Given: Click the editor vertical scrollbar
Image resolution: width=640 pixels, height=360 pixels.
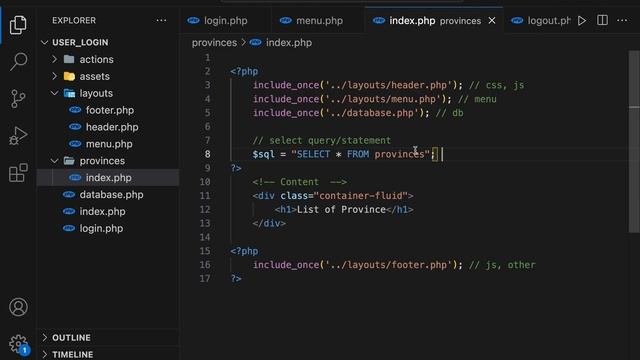Looking at the screenshot, I should [x=633, y=141].
